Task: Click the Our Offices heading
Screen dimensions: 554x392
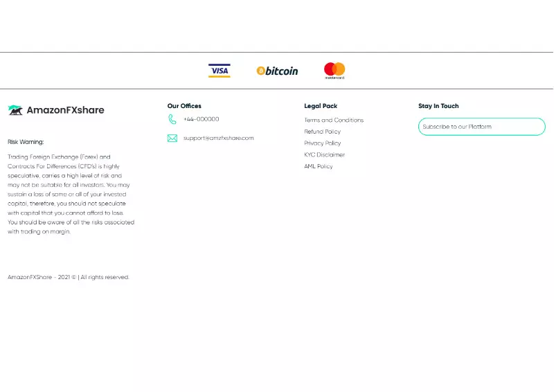Action: [x=184, y=106]
